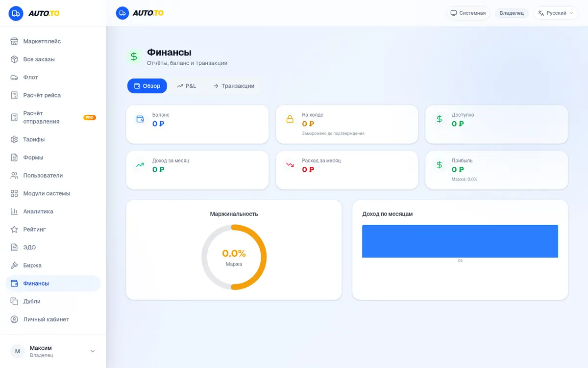Select the Флот car icon

(x=14, y=78)
